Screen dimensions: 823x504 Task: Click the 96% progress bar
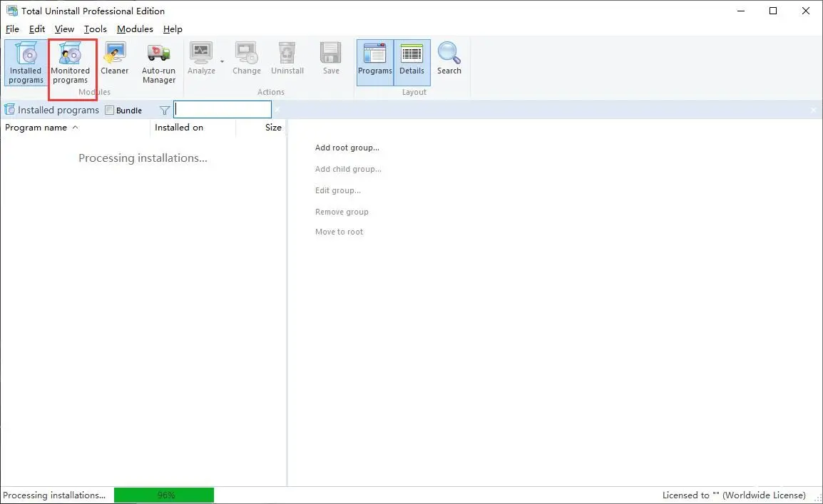click(x=164, y=495)
